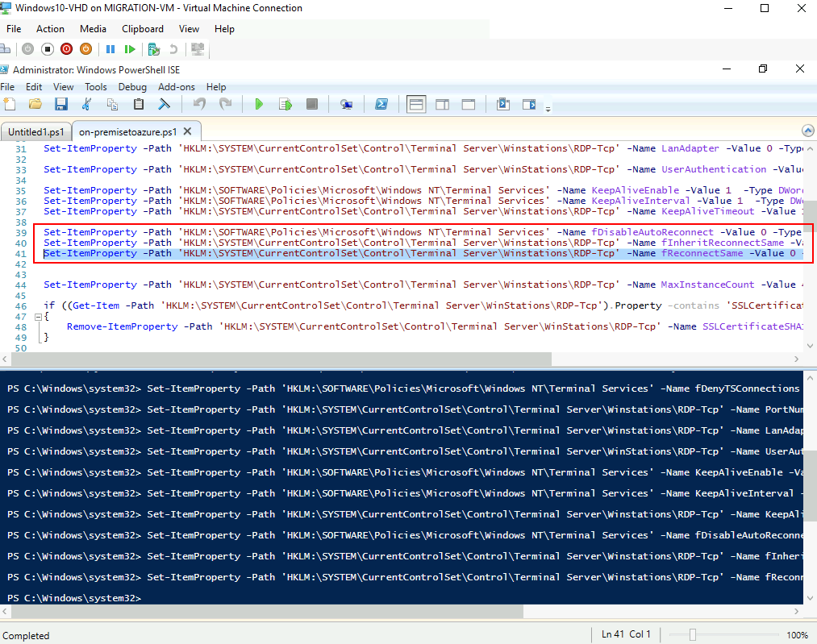Save VM state with the orange power icon

click(x=86, y=49)
